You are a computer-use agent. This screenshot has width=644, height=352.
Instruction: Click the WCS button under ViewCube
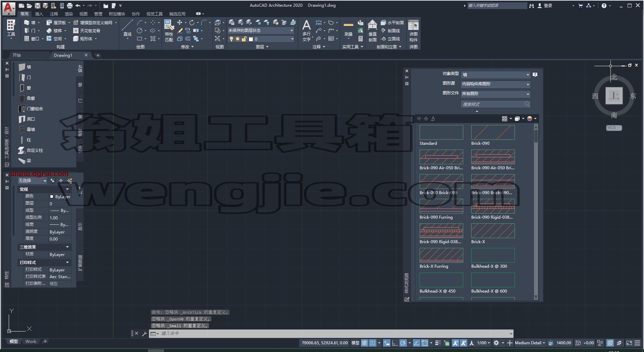614,128
